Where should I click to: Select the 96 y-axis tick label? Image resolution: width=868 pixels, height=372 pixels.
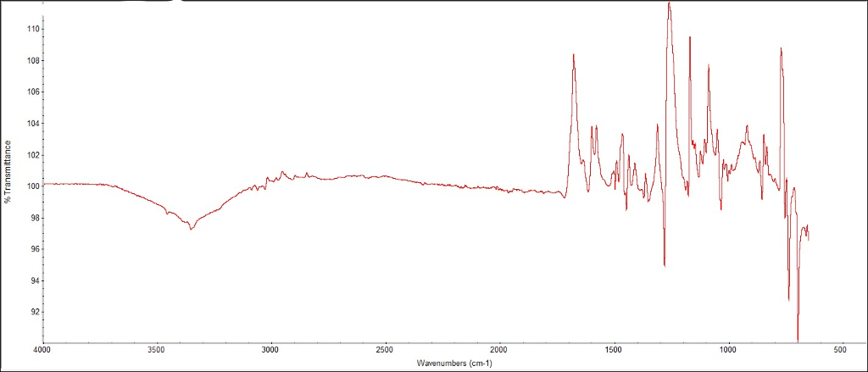click(x=33, y=250)
